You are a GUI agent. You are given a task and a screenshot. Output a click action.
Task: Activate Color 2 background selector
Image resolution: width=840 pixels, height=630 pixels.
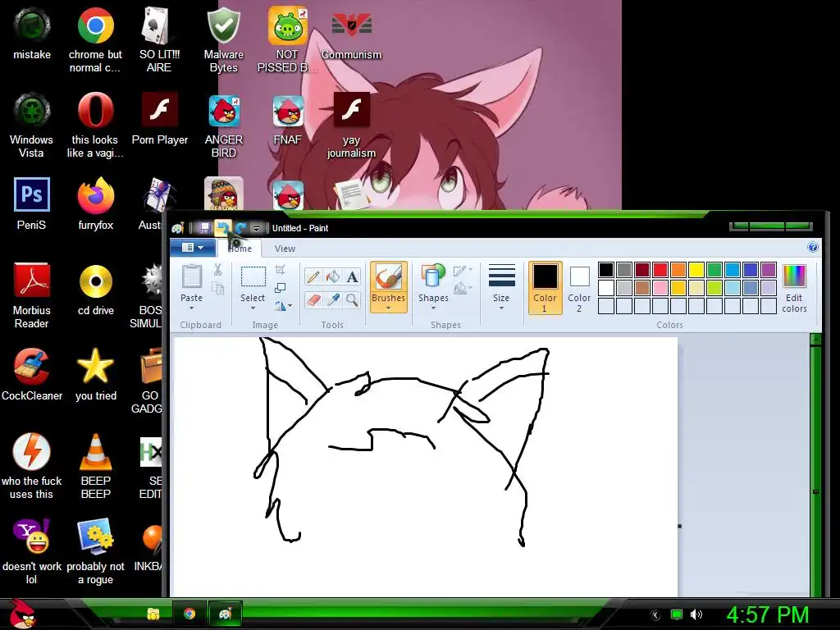point(579,287)
